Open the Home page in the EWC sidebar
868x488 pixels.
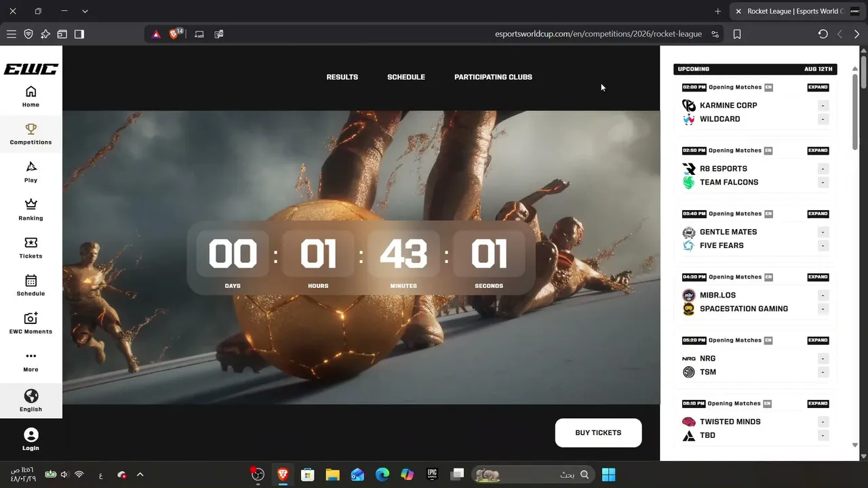(x=31, y=96)
